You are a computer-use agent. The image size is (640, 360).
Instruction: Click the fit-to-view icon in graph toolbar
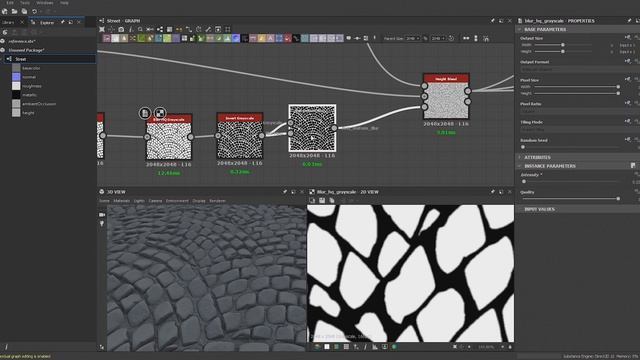click(x=102, y=29)
